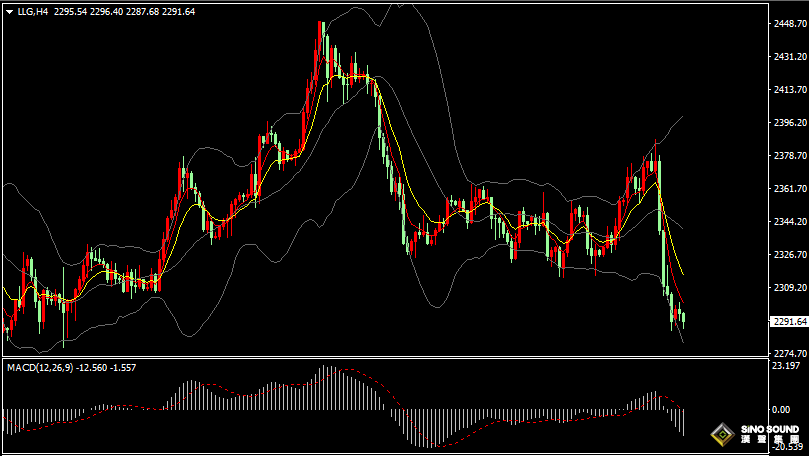Click the 2413.70 price axis label
Screen dimensions: 809x456
coord(789,89)
